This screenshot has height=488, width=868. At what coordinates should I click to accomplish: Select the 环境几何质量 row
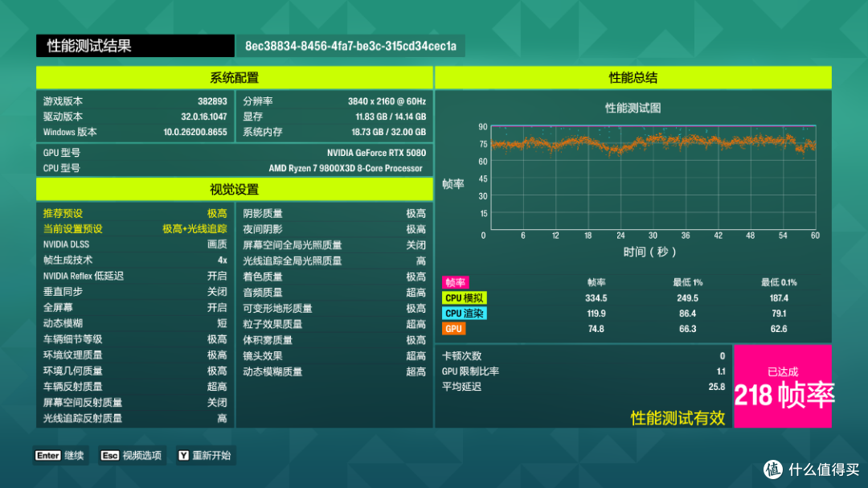point(135,371)
